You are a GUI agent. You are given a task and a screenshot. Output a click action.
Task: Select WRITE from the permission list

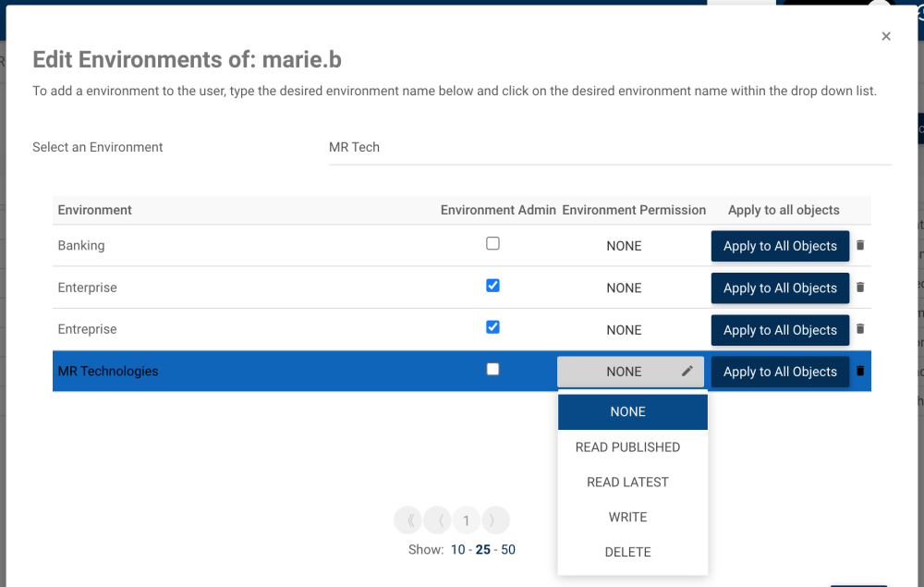click(627, 517)
